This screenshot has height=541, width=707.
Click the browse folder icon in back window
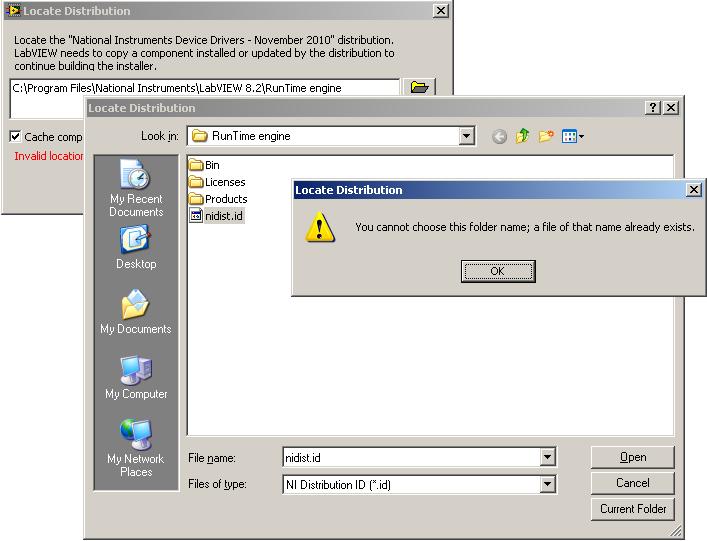click(419, 87)
